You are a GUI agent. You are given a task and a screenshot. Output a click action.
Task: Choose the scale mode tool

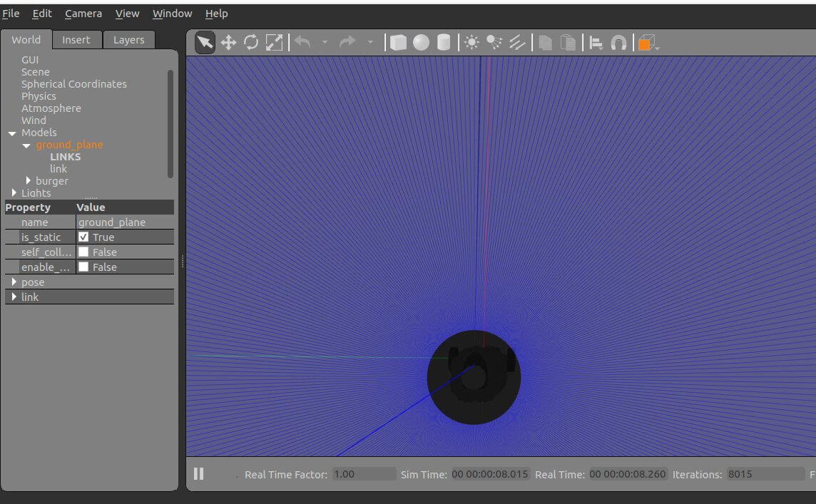tap(274, 43)
